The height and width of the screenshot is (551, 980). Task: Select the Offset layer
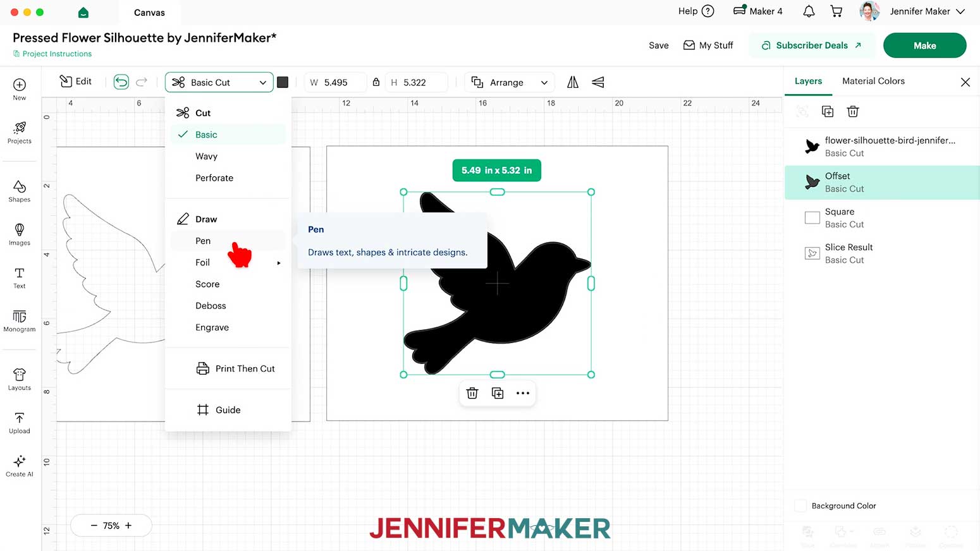pyautogui.click(x=882, y=182)
